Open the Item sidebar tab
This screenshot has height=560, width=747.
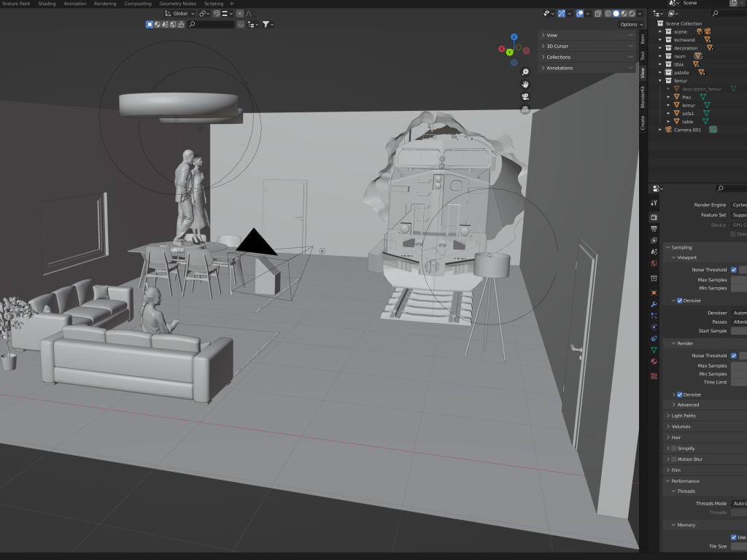[x=642, y=39]
